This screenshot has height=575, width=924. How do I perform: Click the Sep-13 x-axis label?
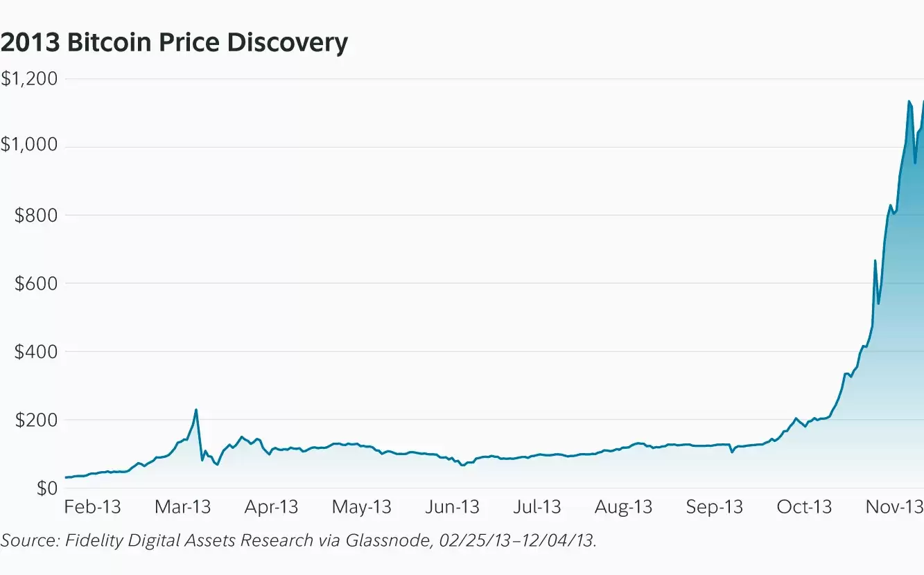click(714, 507)
